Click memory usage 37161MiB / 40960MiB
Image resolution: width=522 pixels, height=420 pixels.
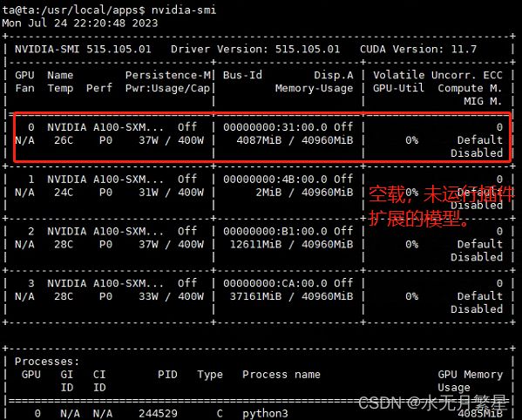click(291, 296)
